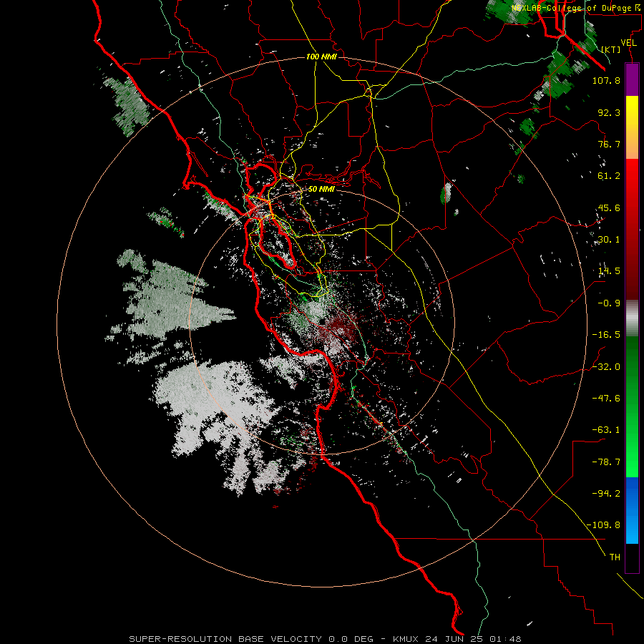Click the 0.0 DEG elevation text
The height and width of the screenshot is (644, 644).
click(351, 639)
